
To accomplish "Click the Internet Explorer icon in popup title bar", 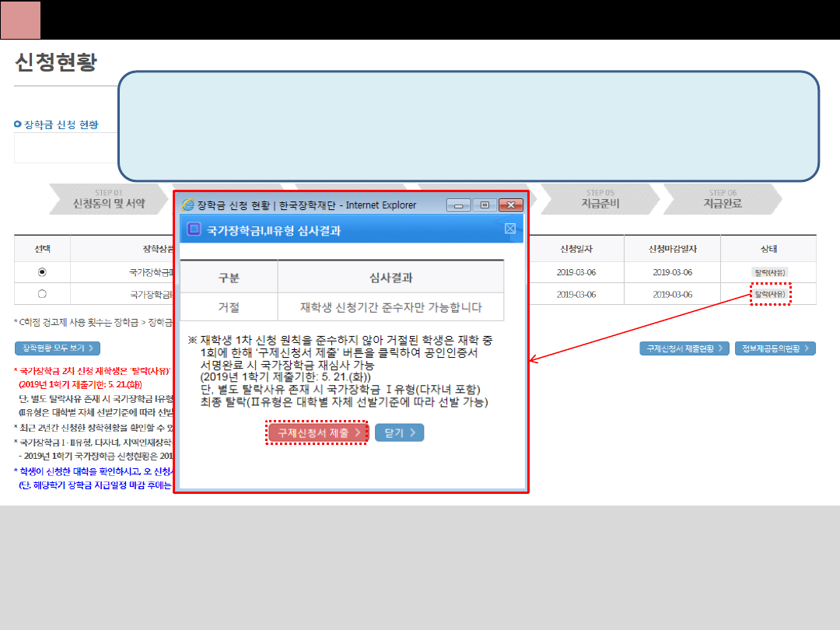I will 188,205.
